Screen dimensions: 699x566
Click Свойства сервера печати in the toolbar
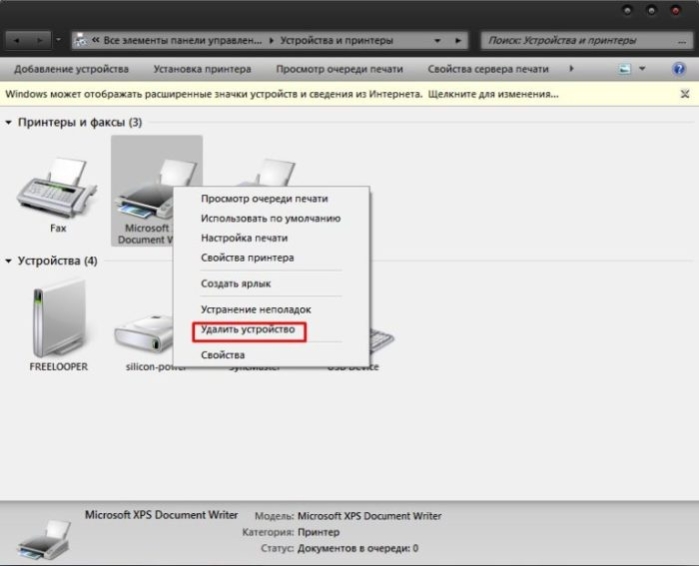point(488,69)
